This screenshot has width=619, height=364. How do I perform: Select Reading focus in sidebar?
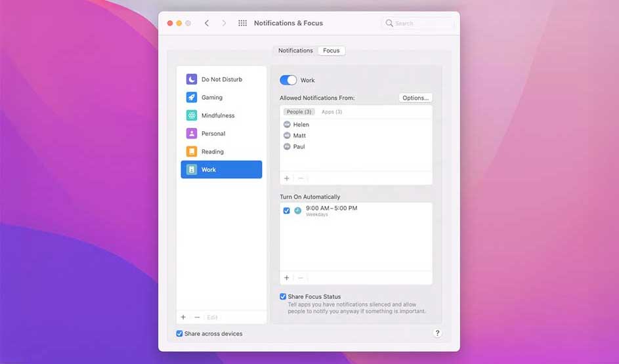click(221, 152)
